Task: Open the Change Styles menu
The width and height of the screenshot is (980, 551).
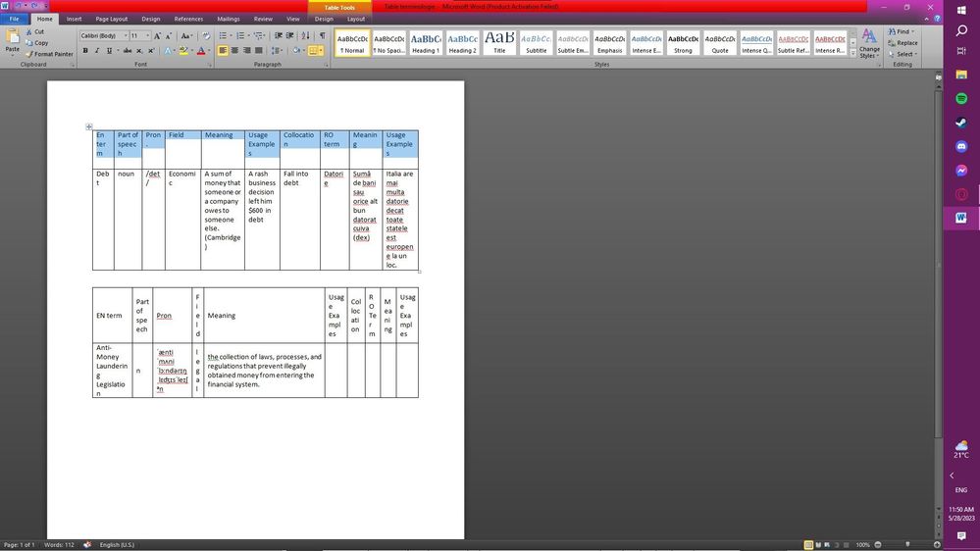Action: click(x=869, y=42)
